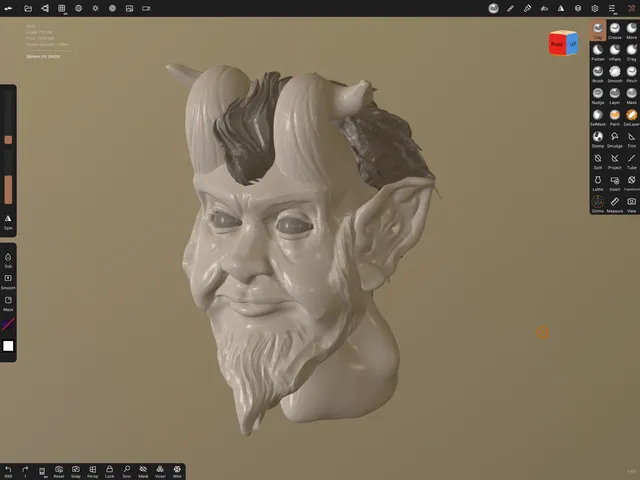Click the Voxel remesh button
The height and width of the screenshot is (480, 640).
click(x=160, y=471)
